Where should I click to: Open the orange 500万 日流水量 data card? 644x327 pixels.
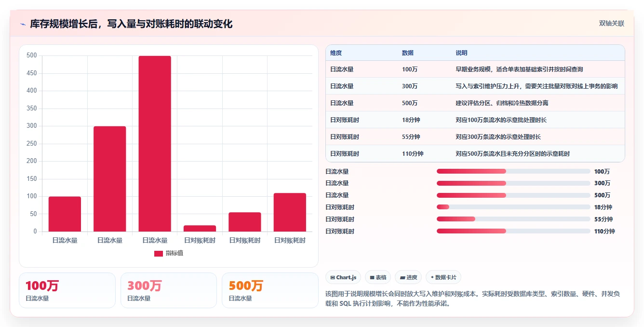coord(270,290)
